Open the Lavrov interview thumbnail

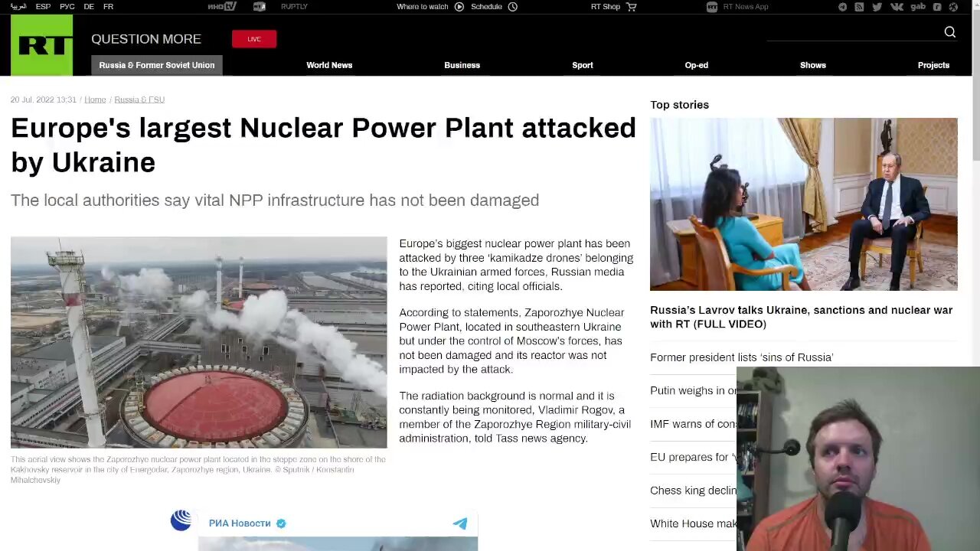click(x=803, y=204)
